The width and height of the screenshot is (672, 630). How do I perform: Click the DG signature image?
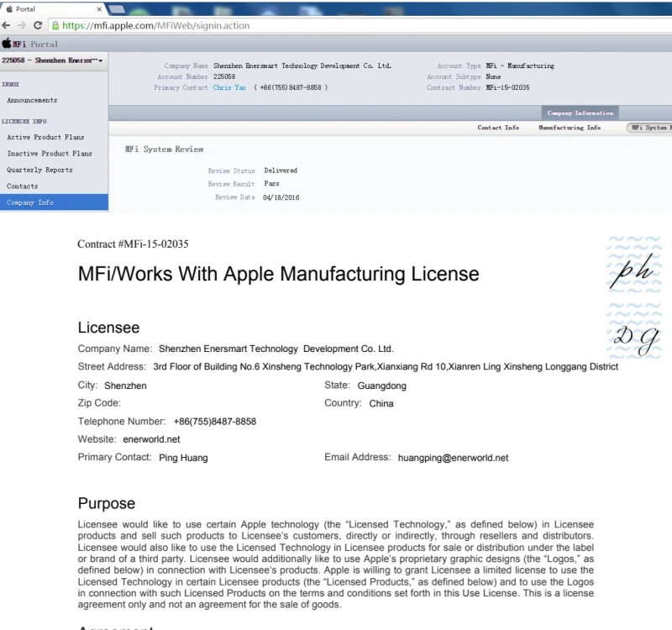click(633, 338)
